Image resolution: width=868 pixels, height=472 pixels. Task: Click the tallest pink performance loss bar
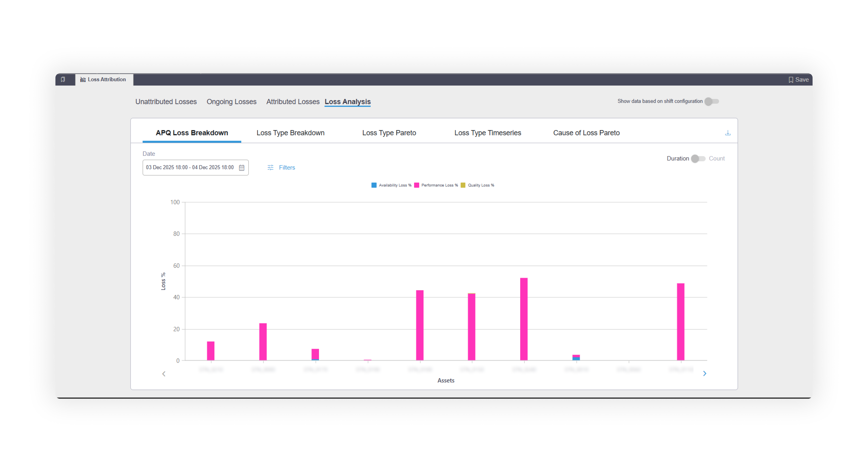(x=524, y=319)
